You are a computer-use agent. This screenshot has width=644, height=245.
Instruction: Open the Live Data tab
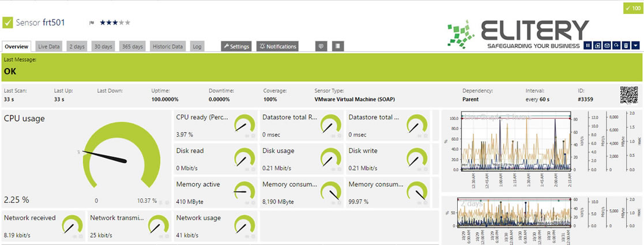point(49,46)
